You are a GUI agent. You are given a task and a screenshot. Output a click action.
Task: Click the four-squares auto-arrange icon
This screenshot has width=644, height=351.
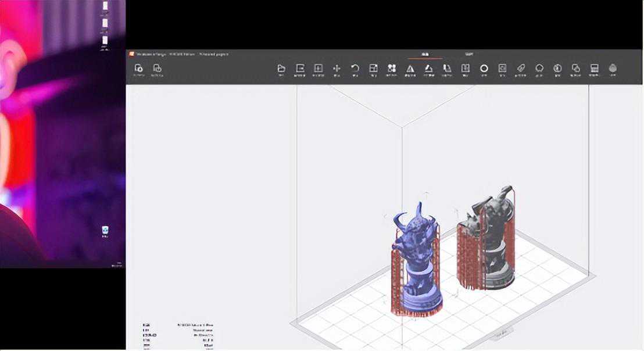coord(392,69)
